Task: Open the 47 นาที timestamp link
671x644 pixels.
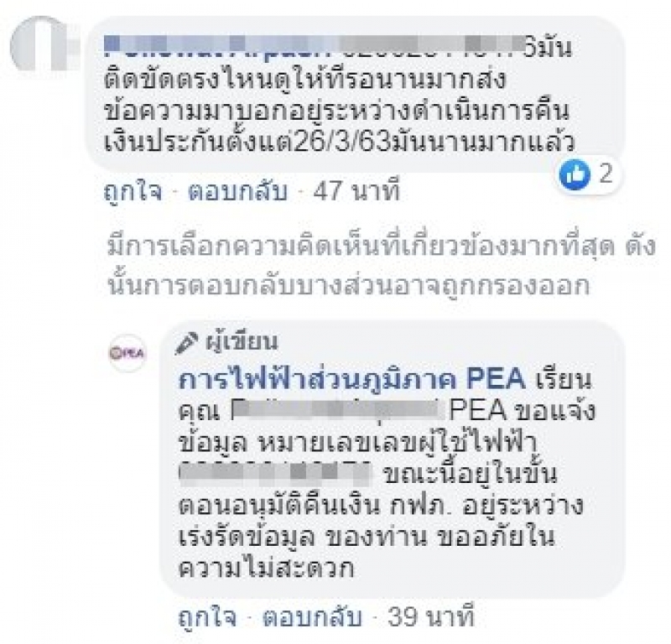Action: (356, 190)
